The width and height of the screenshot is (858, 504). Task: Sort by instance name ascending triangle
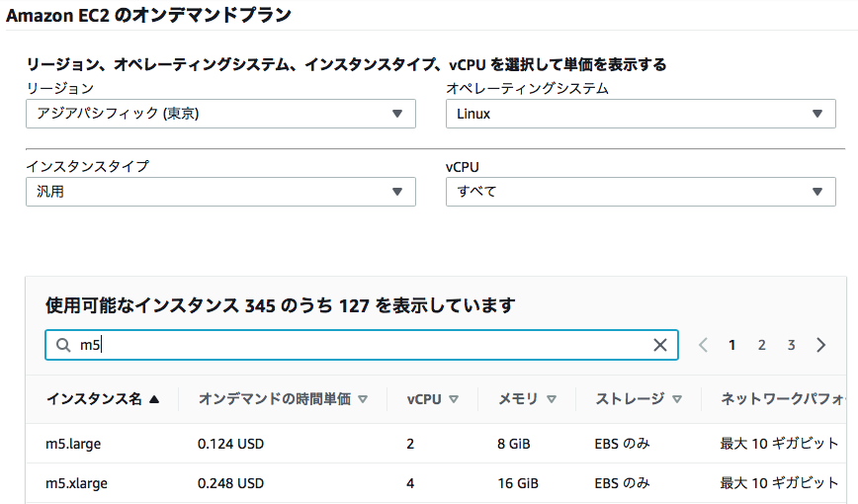(x=154, y=399)
